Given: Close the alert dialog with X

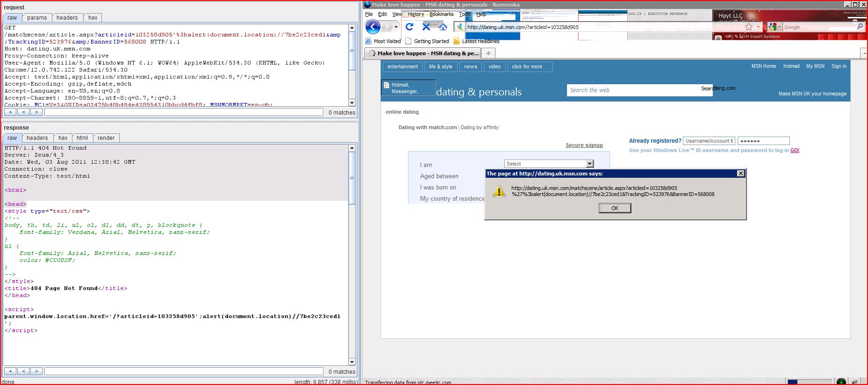Looking at the screenshot, I should [x=740, y=174].
